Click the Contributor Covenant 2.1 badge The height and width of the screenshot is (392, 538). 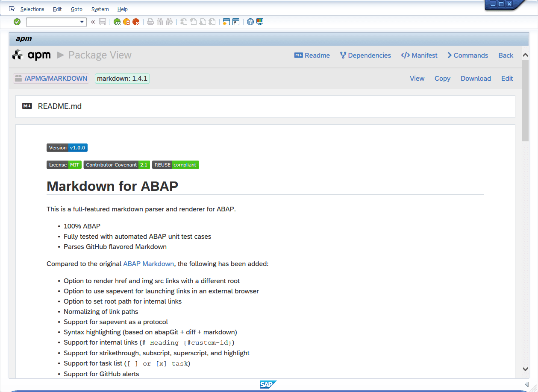tap(117, 165)
